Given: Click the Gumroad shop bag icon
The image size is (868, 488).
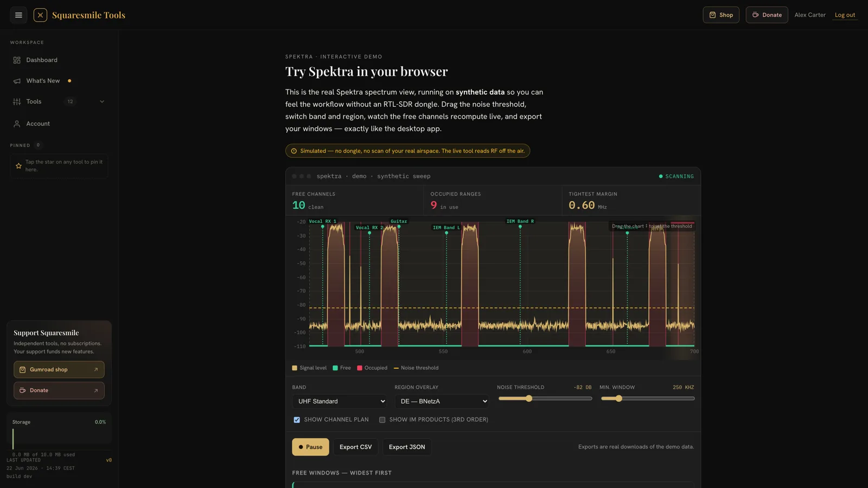Looking at the screenshot, I should coord(22,370).
